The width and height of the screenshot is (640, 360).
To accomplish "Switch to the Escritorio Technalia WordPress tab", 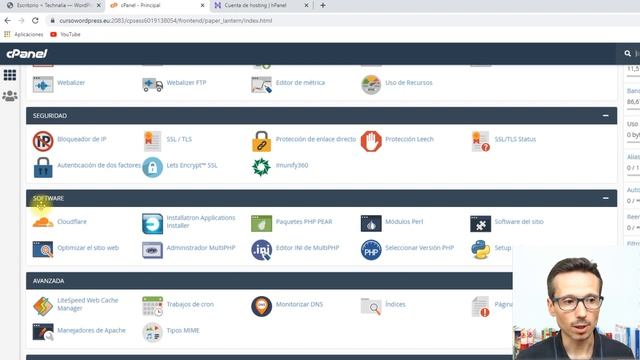I will tap(53, 5).
